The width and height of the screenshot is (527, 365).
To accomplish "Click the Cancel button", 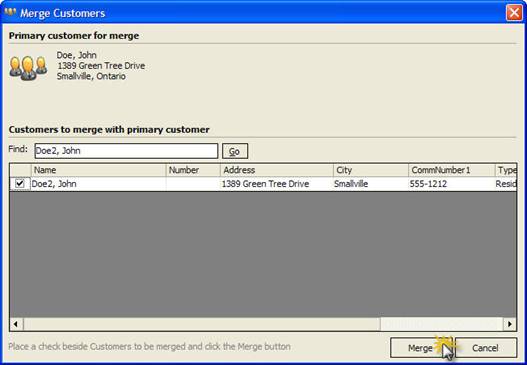I will (485, 348).
